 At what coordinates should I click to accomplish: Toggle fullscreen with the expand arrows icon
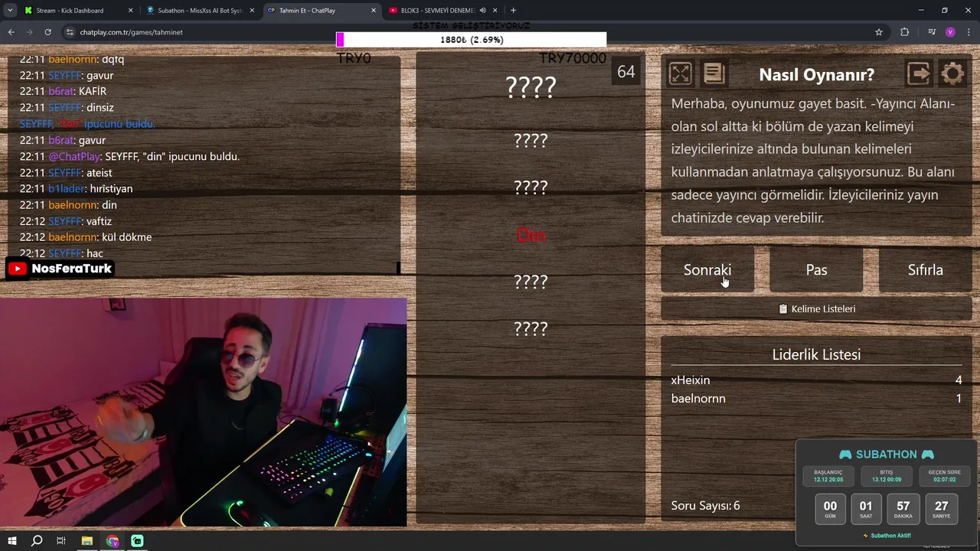pyautogui.click(x=680, y=73)
